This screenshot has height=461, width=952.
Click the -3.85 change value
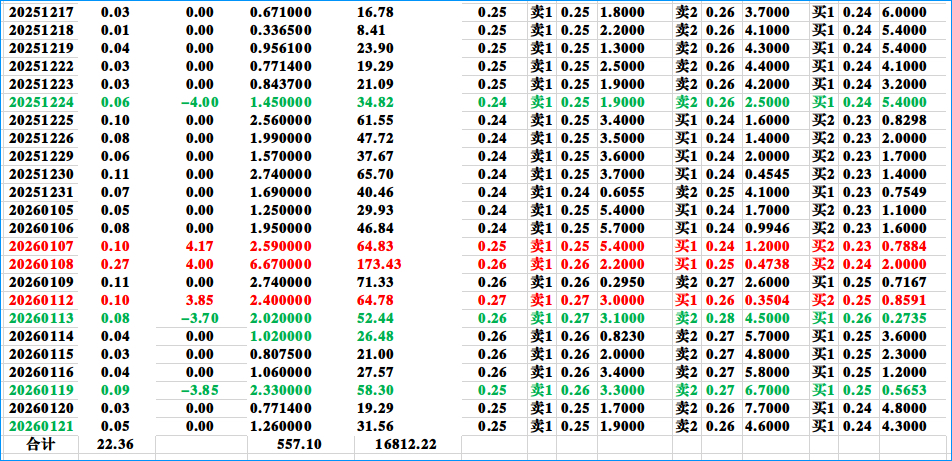click(x=200, y=390)
